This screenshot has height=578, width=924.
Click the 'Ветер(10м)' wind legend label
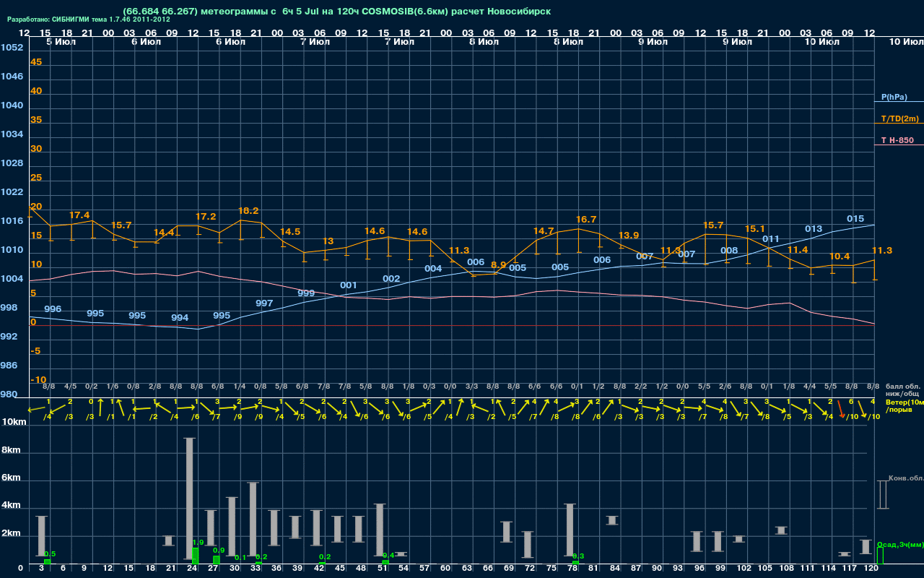pyautogui.click(x=905, y=402)
